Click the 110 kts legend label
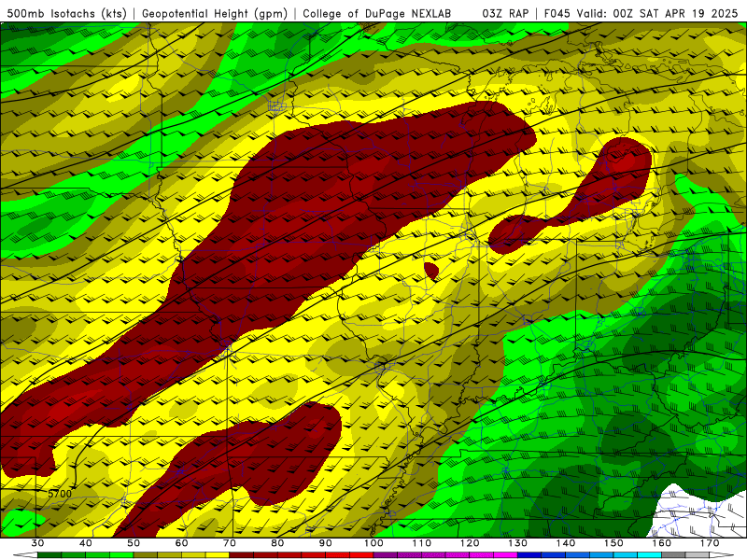 coord(422,543)
